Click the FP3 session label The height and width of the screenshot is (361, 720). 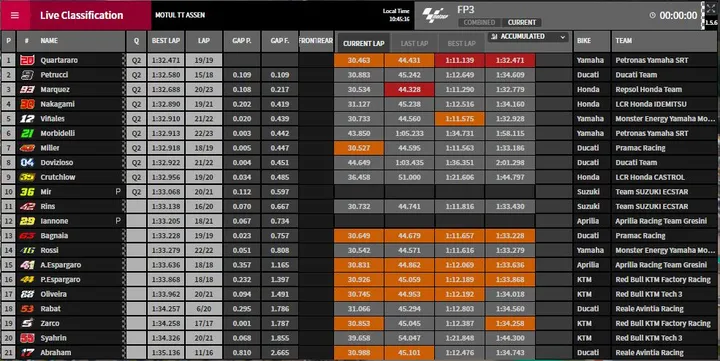click(x=466, y=10)
